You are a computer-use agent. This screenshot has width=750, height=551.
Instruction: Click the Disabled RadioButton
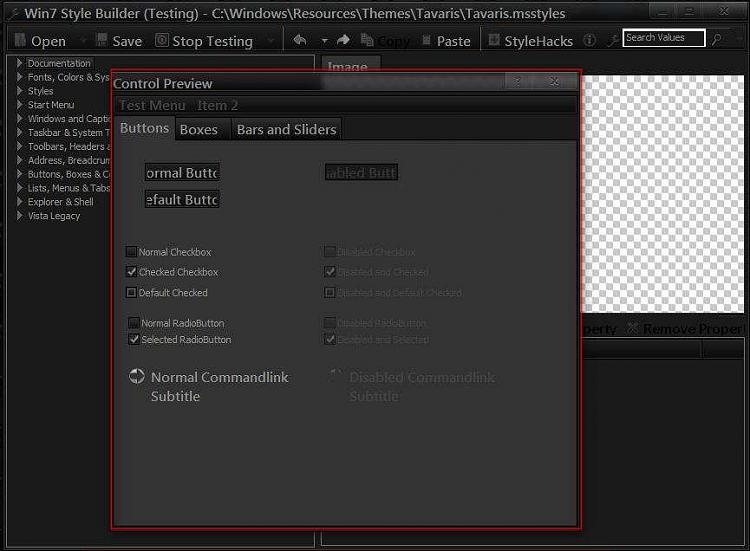(x=330, y=323)
